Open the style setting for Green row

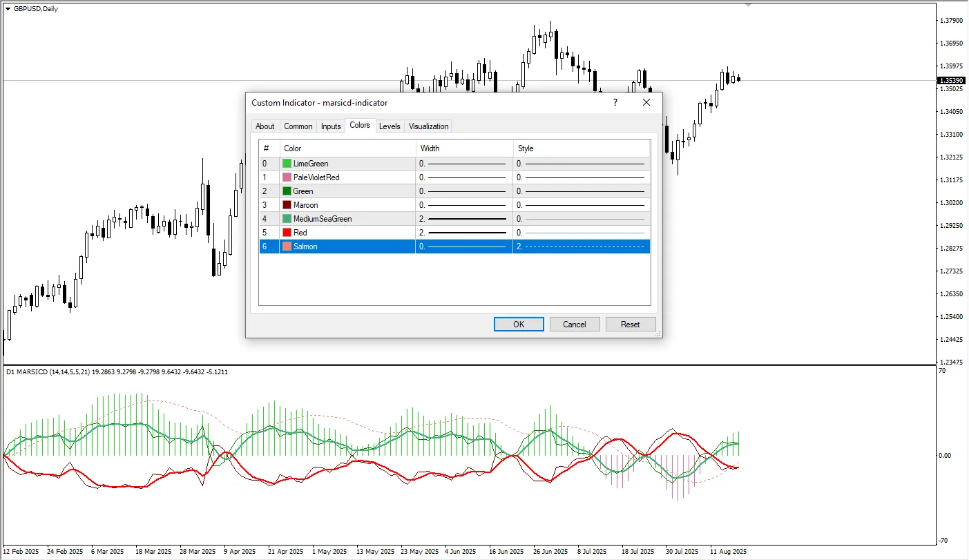pyautogui.click(x=581, y=191)
